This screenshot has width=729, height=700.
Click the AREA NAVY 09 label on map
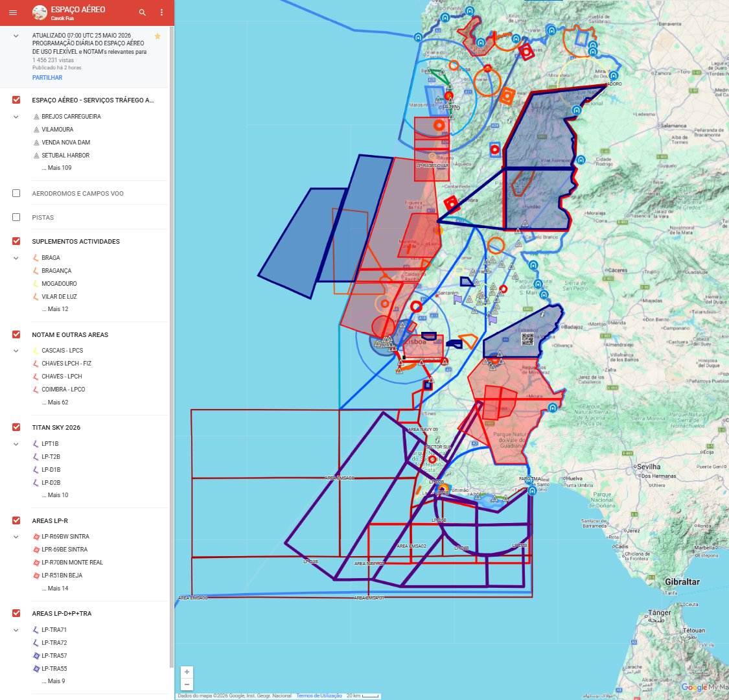point(422,429)
